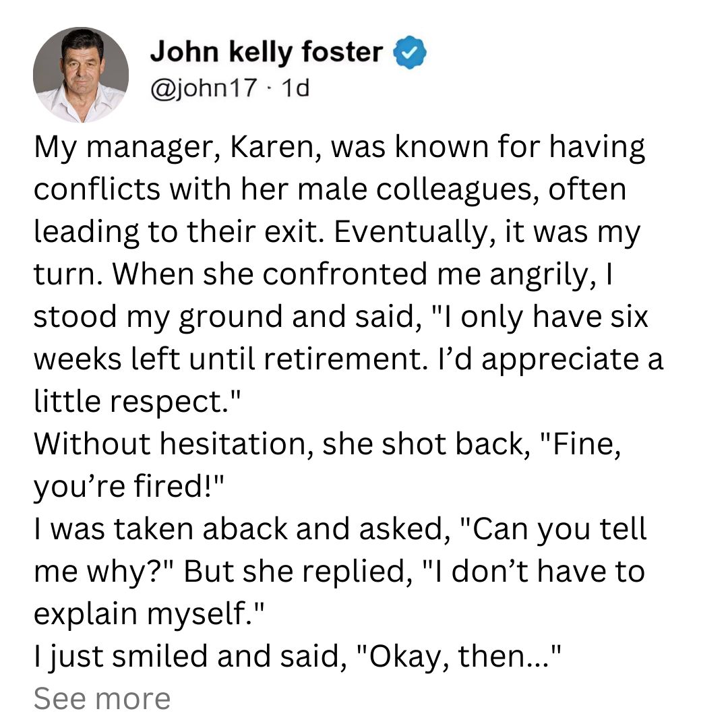728x728 pixels.
Task: Click the display name "John kelly foster"
Action: point(266,52)
